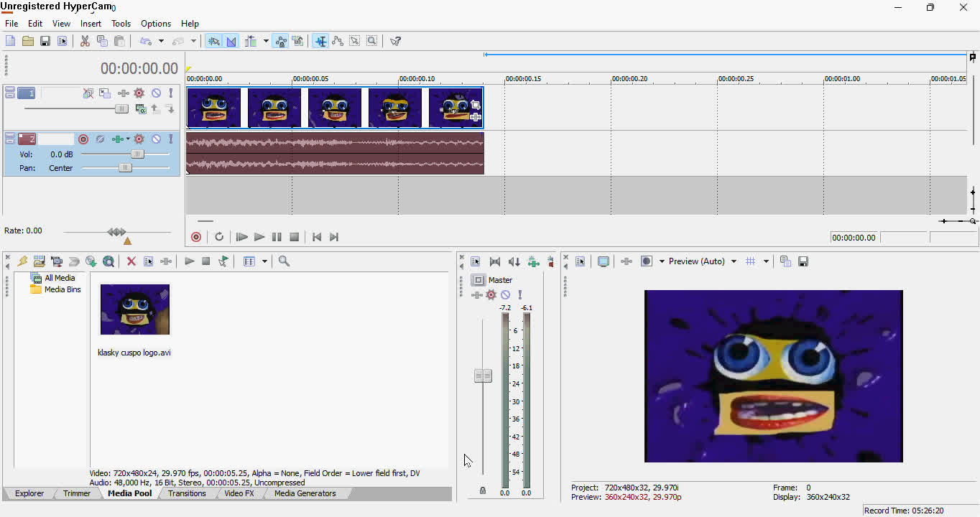The height and width of the screenshot is (517, 980).
Task: Open Video Output FX in preview toolbar
Action: pos(627,261)
